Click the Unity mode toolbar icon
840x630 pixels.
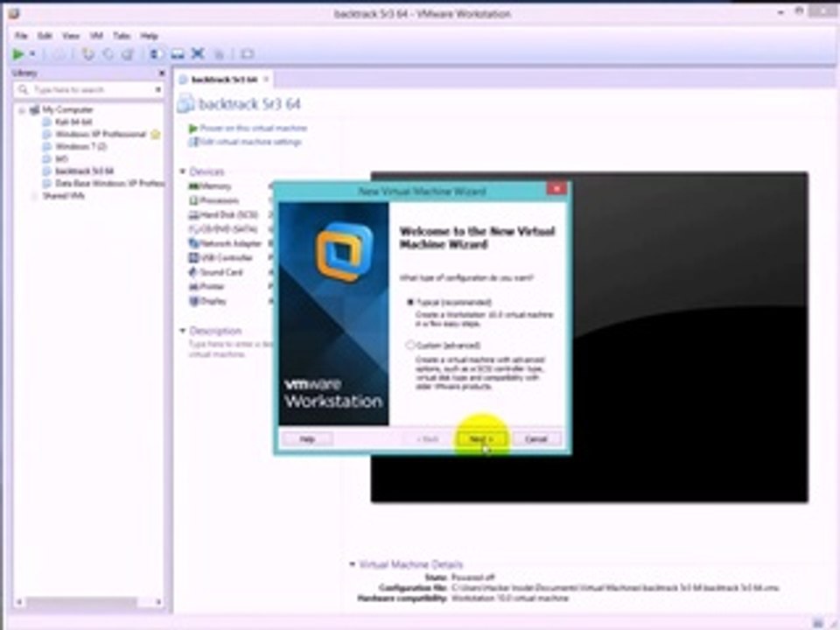[219, 54]
